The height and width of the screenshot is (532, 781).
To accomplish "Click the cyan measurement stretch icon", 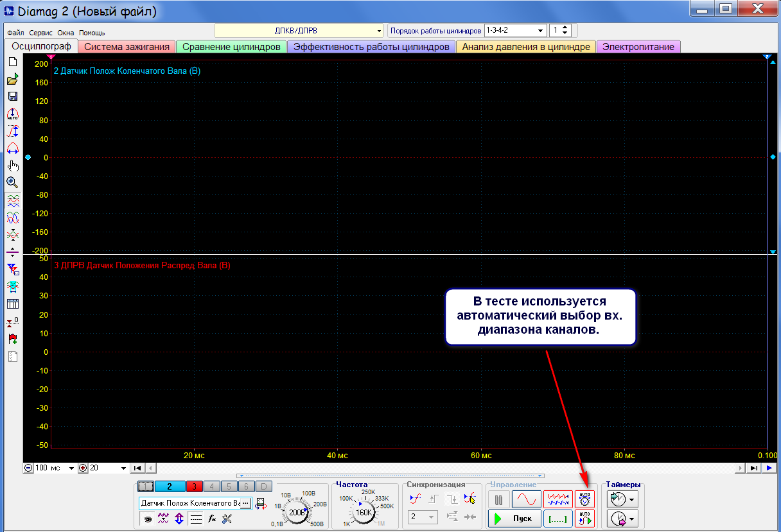I will click(x=12, y=287).
